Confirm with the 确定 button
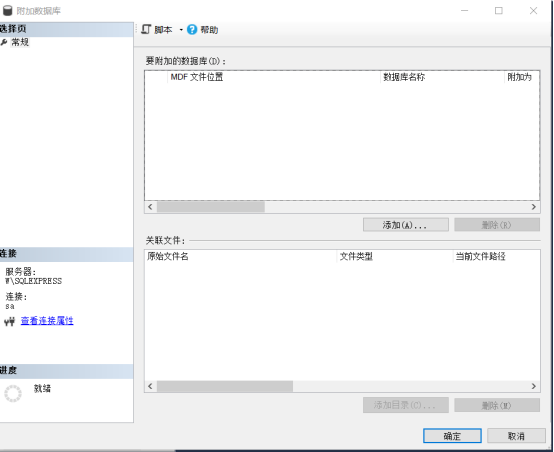The width and height of the screenshot is (554, 452). click(x=452, y=436)
